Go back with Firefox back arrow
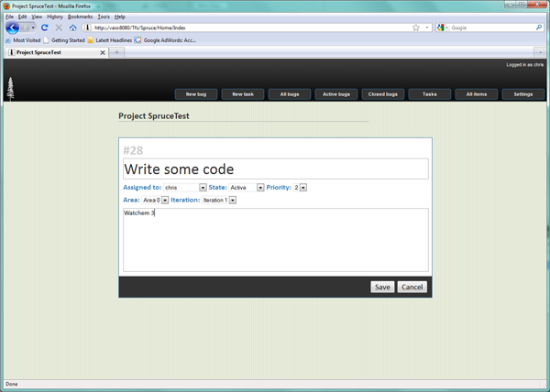Screen dimensions: 550x392 point(12,27)
